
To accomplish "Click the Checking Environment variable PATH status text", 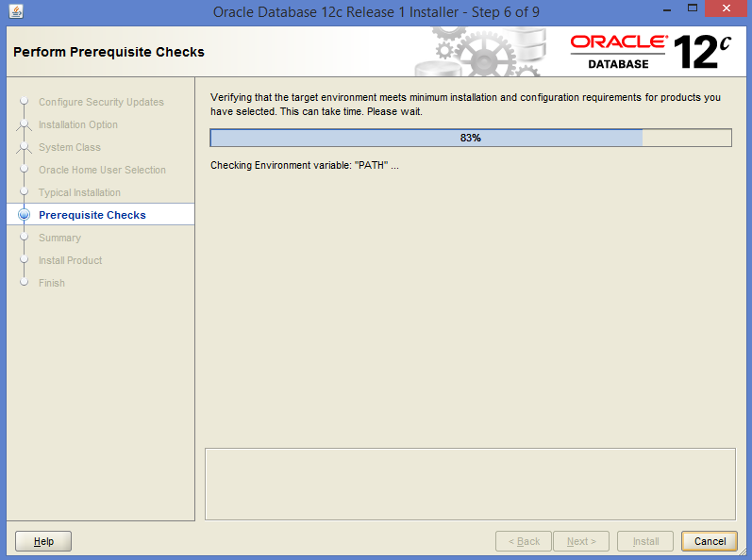I will [305, 165].
